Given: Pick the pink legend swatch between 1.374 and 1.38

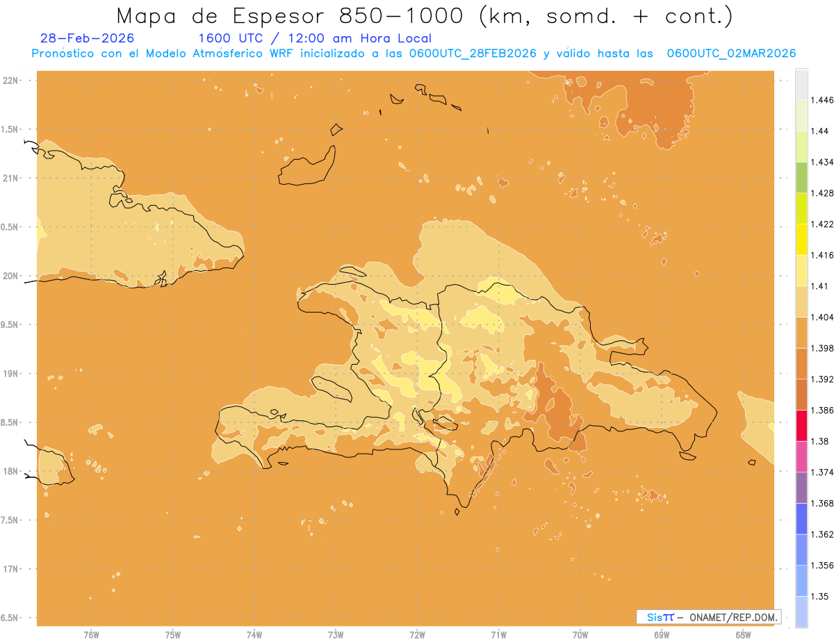Looking at the screenshot, I should click(801, 456).
